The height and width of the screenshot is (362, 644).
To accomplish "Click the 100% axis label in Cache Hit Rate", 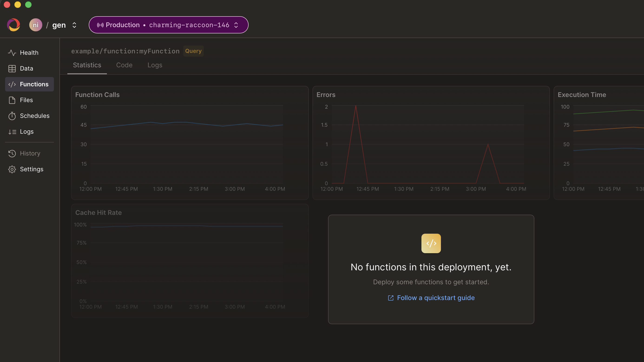I will [x=80, y=225].
